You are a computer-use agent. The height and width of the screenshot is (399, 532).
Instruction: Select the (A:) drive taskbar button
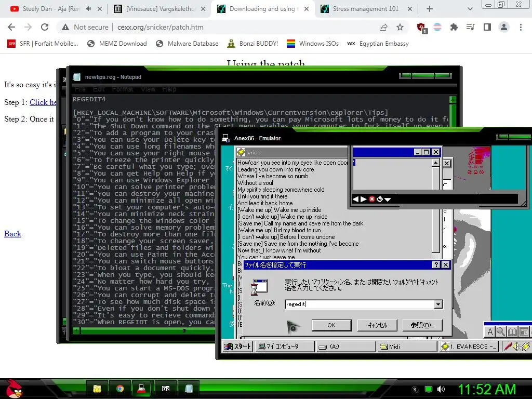345,347
